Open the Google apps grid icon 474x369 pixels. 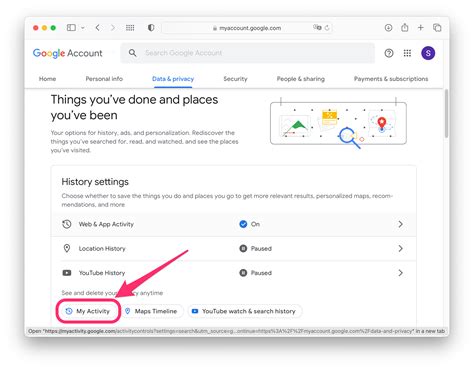(407, 53)
